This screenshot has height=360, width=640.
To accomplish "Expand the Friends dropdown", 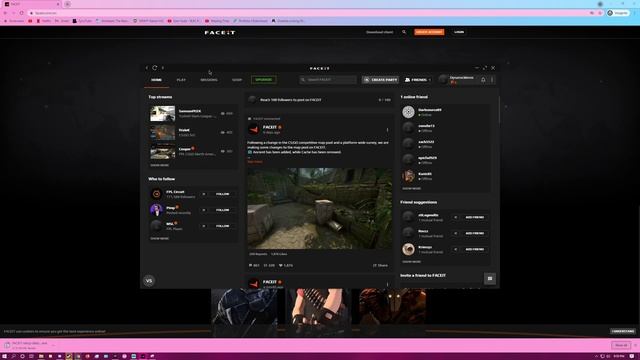I will 418,80.
